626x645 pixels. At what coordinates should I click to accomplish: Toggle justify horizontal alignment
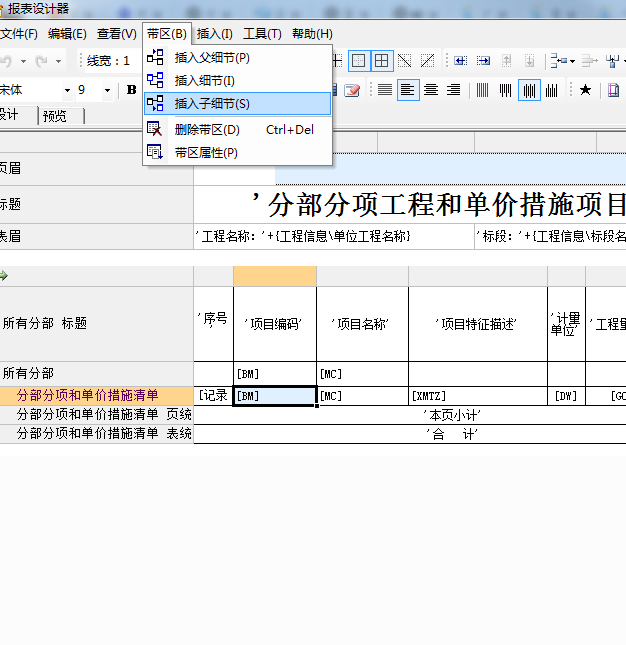[x=385, y=90]
